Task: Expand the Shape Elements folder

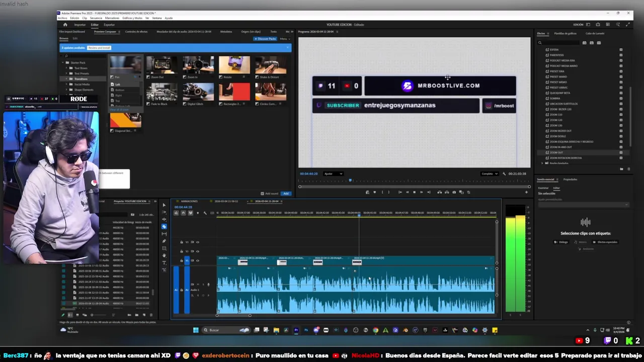Action: [x=67, y=90]
